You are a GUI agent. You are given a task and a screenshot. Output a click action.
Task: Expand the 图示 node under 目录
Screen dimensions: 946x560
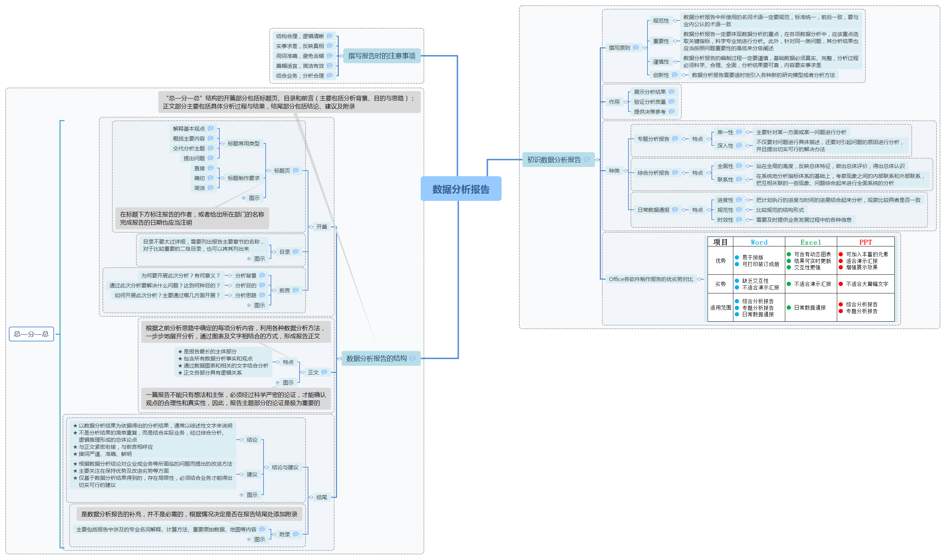tap(249, 259)
